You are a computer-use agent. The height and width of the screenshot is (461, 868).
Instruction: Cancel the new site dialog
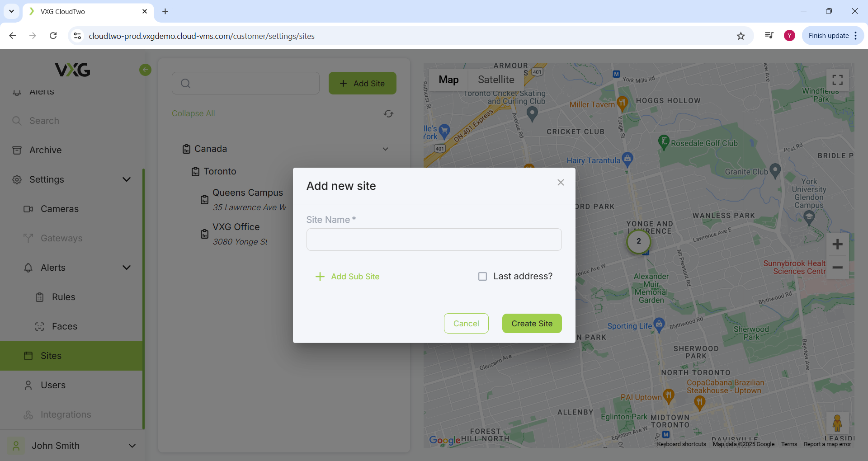[466, 324]
